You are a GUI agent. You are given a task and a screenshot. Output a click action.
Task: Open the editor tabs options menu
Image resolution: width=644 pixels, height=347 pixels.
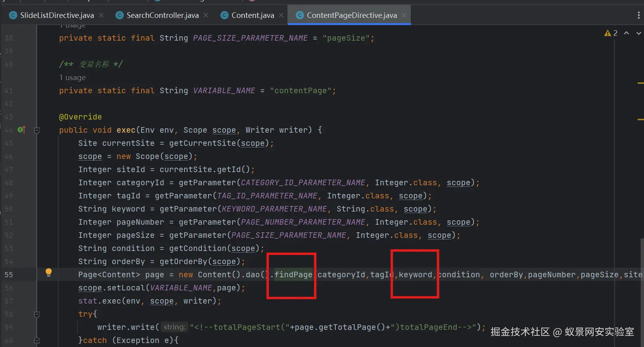638,15
